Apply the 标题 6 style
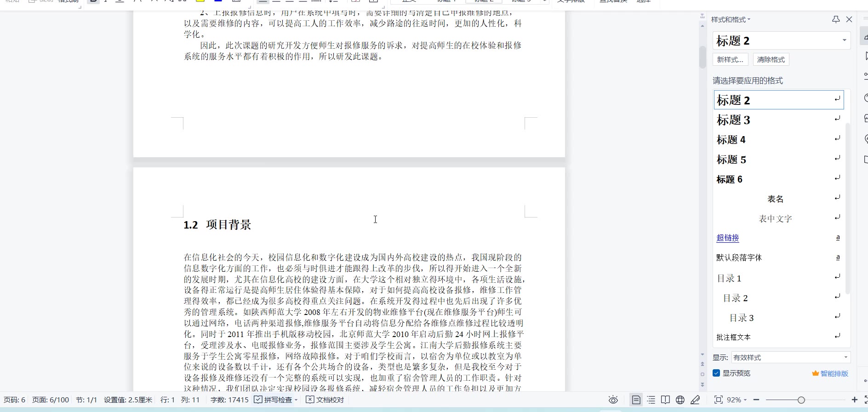 pyautogui.click(x=778, y=179)
